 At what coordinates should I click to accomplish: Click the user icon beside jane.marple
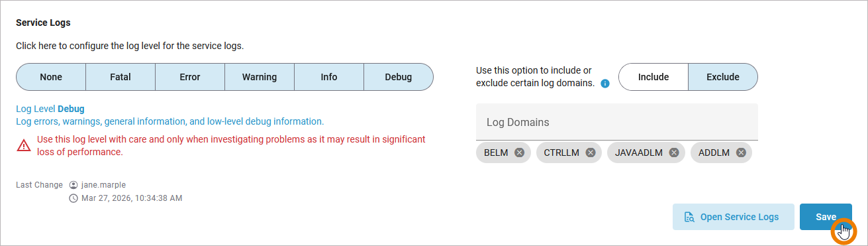(73, 185)
